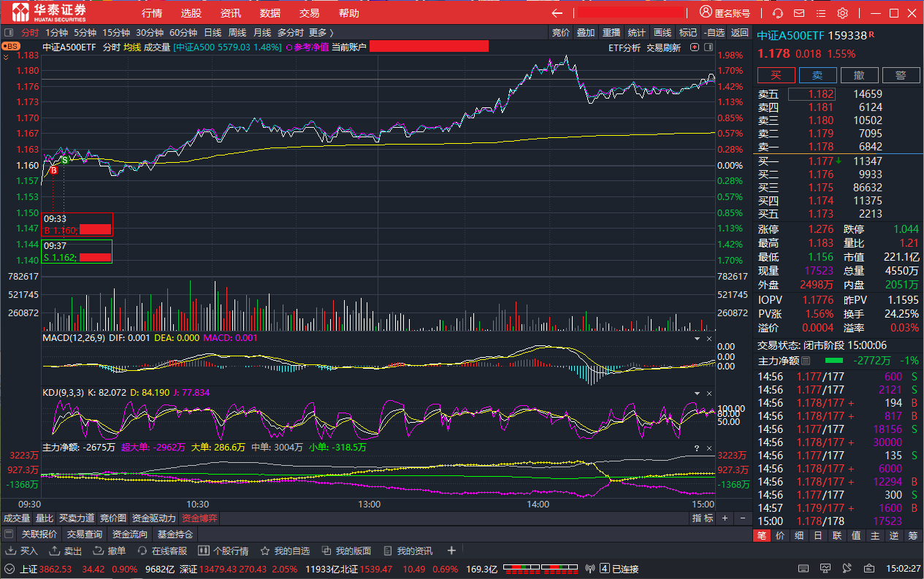Open the online customer service headset icon
The width and height of the screenshot is (924, 579).
click(x=778, y=13)
